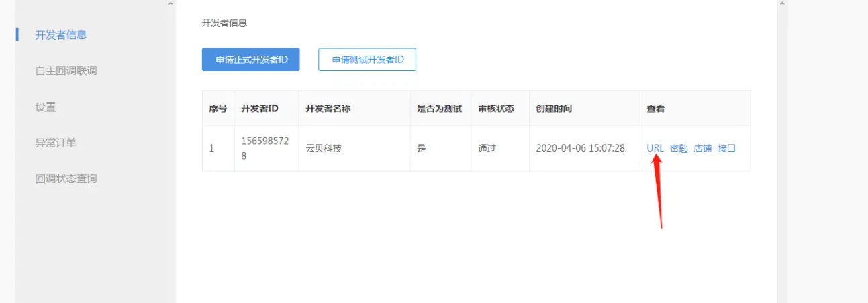The image size is (868, 303).
Task: Open 店铺 link in the 查看 column
Action: 703,148
